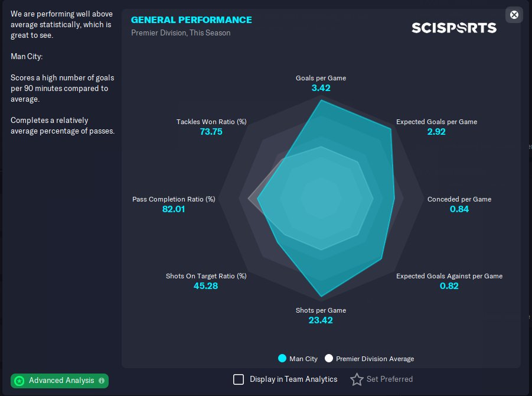The width and height of the screenshot is (532, 396).
Task: Click the Advanced Analysis star icon
Action: point(19,381)
